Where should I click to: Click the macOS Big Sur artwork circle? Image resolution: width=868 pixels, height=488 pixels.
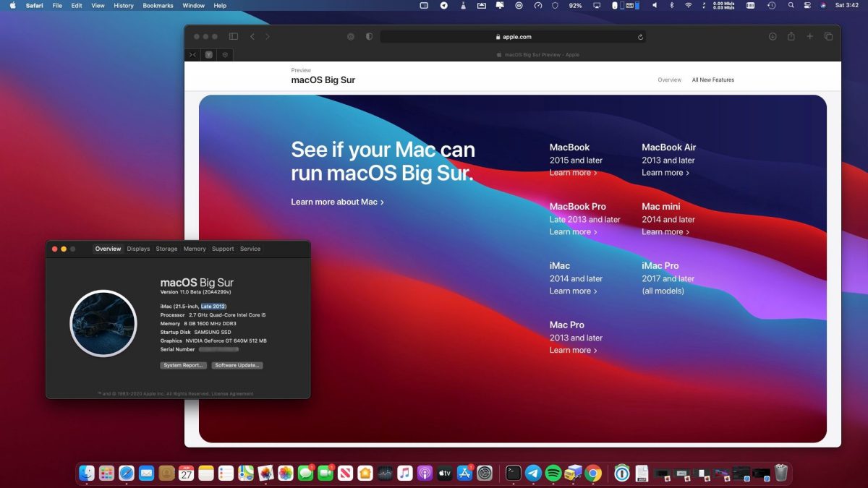coord(103,323)
